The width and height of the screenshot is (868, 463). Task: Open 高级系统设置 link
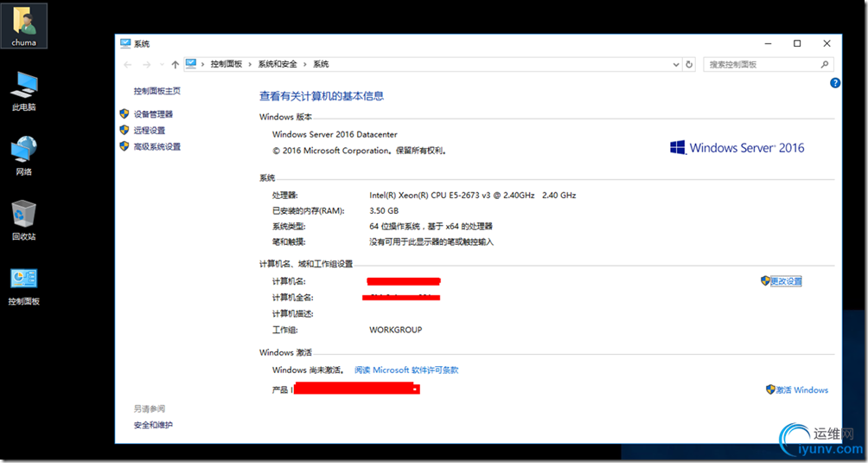click(157, 147)
